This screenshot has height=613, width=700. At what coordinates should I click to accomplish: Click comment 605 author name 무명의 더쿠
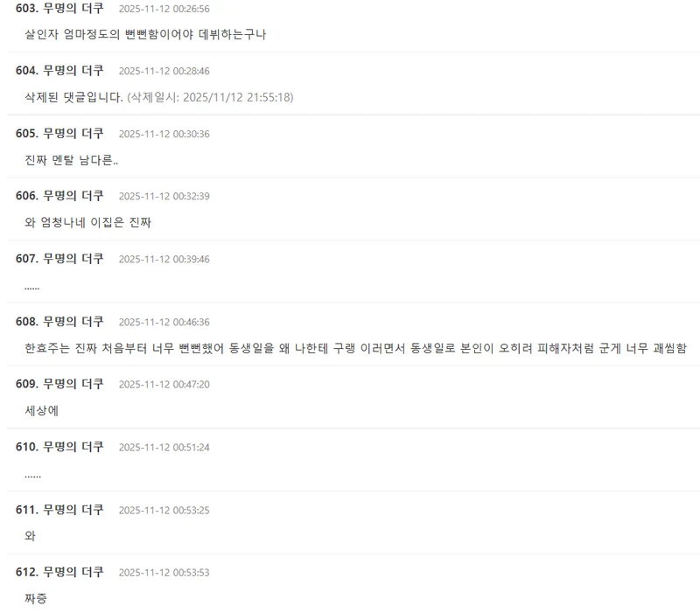[73, 134]
